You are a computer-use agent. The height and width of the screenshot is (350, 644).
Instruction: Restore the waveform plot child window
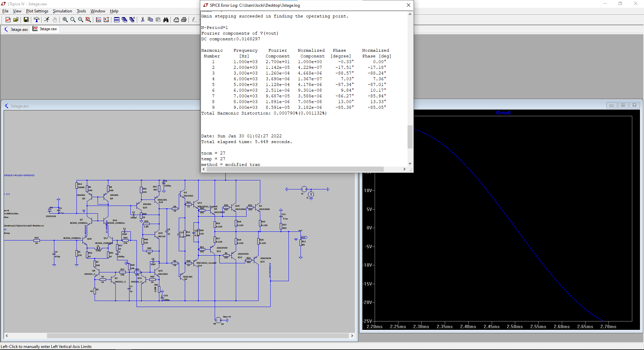623,105
